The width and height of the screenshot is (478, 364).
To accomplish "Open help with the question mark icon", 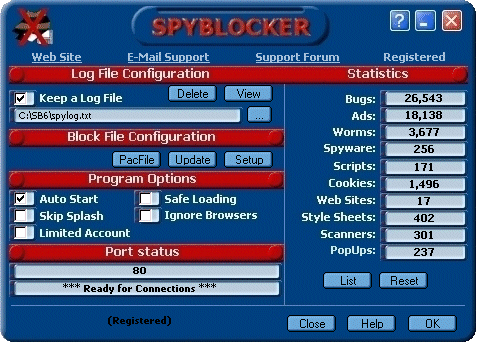I will 399,21.
